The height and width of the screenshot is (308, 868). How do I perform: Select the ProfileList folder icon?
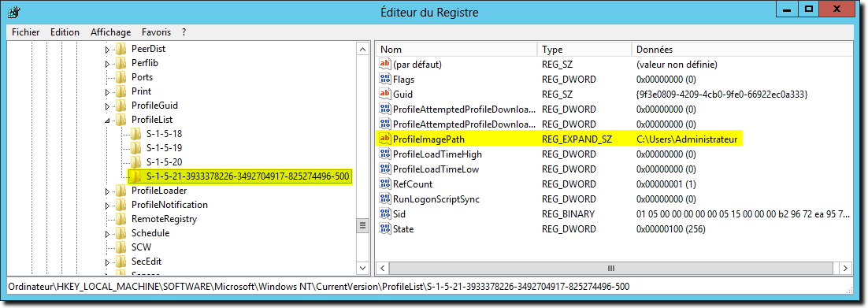point(121,120)
